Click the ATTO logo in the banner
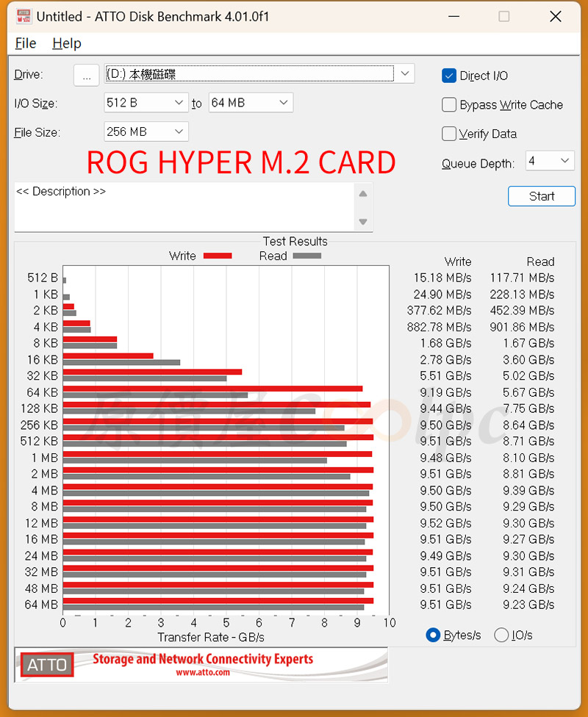This screenshot has height=717, width=588. pyautogui.click(x=47, y=664)
